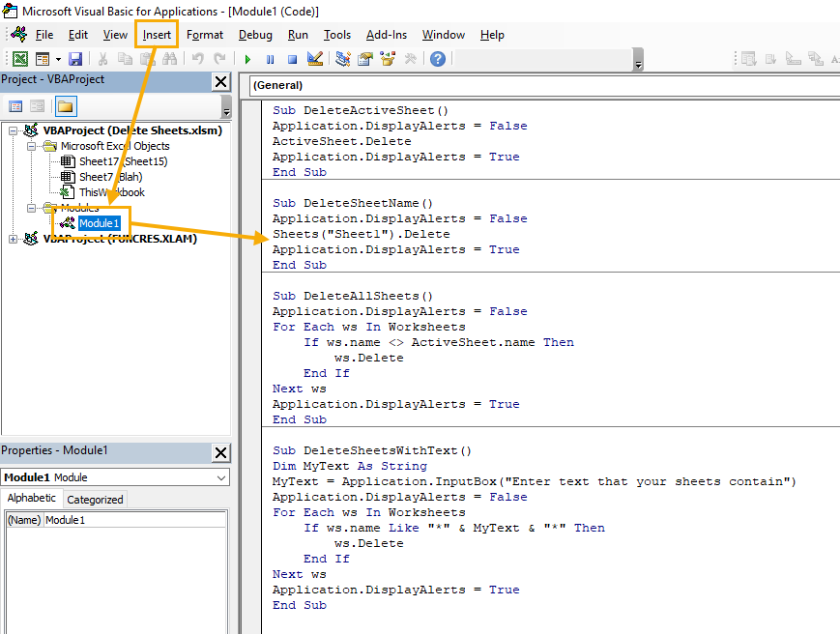
Task: Click the line 'Sub DeleteSheetsWithText()'
Action: tap(372, 451)
